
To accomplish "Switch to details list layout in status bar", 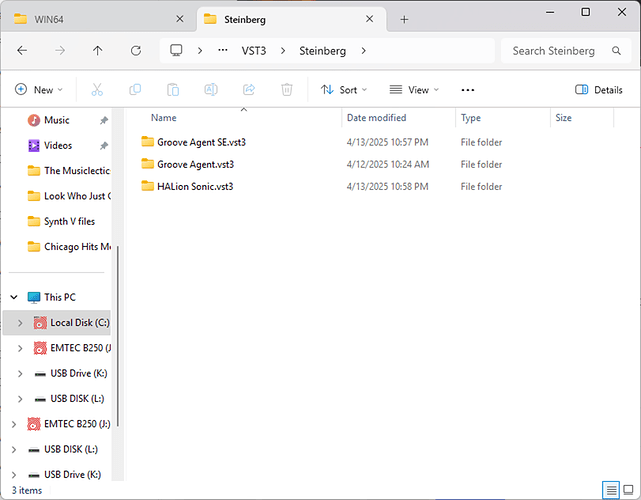I will tap(611, 490).
